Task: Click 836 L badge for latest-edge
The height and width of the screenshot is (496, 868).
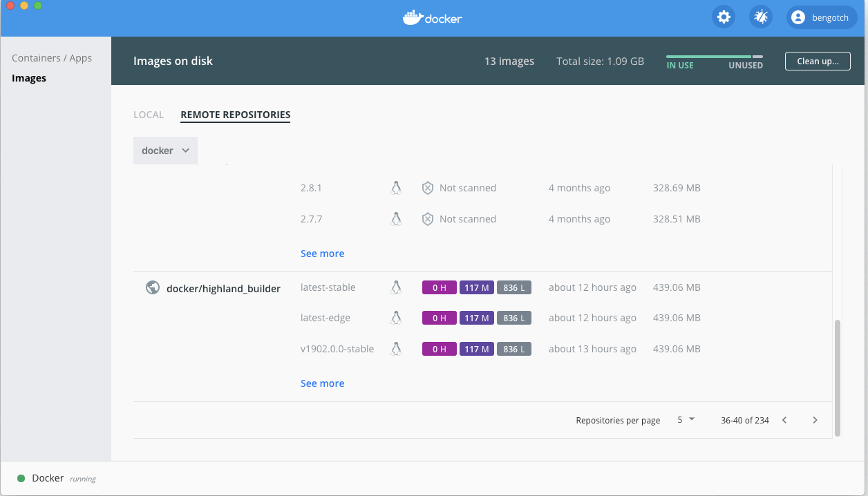Action: 514,318
